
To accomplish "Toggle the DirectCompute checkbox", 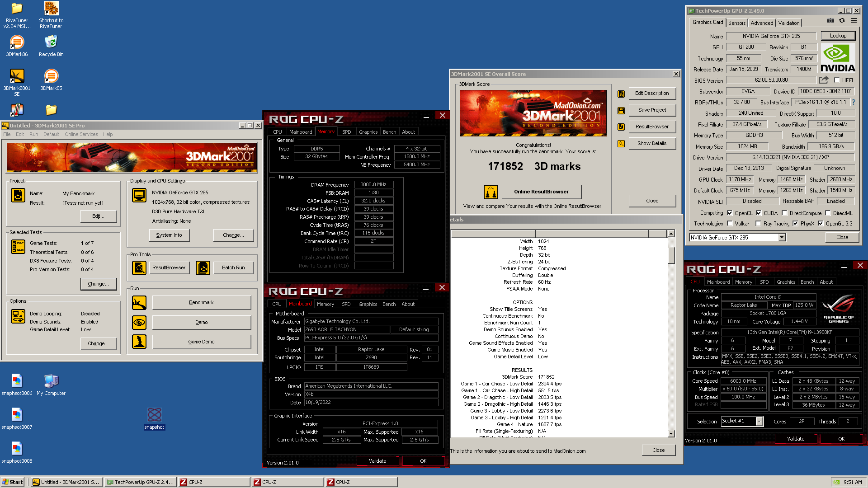I will [784, 213].
